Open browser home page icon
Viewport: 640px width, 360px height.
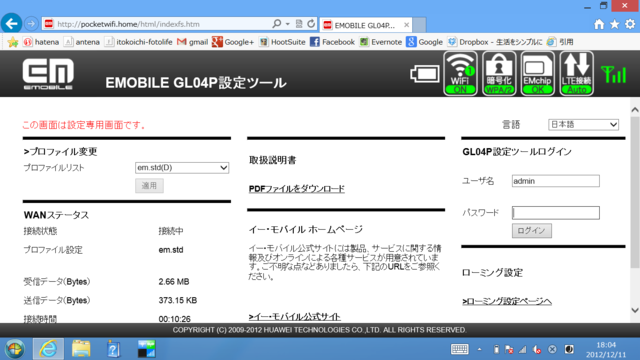(599, 24)
